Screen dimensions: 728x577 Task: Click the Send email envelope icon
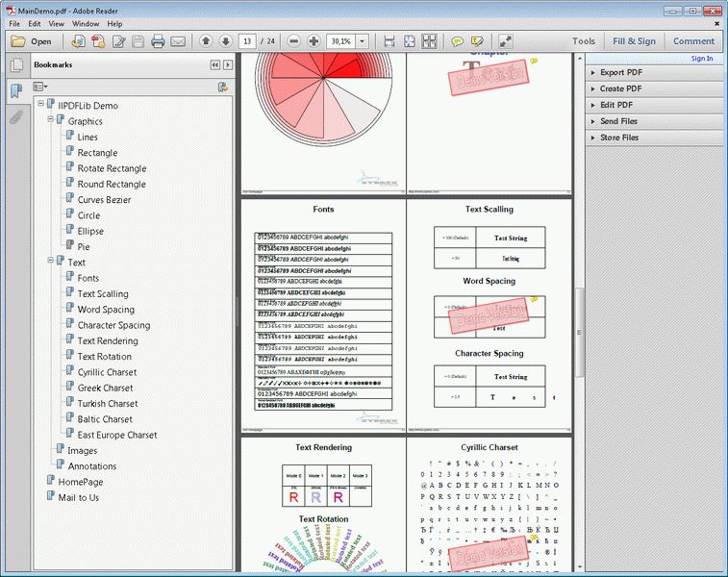pyautogui.click(x=178, y=41)
